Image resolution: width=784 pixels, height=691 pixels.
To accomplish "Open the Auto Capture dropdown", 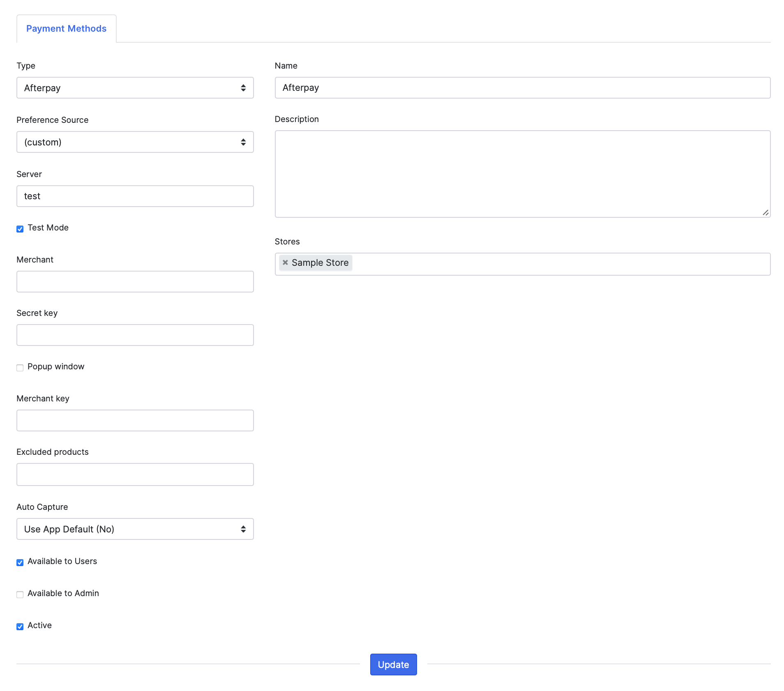I will tap(135, 529).
